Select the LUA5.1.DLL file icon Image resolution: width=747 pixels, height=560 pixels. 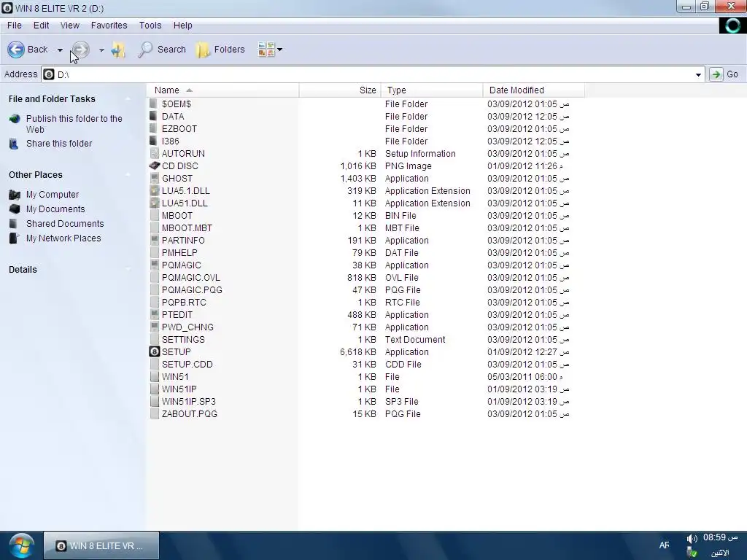(x=154, y=190)
